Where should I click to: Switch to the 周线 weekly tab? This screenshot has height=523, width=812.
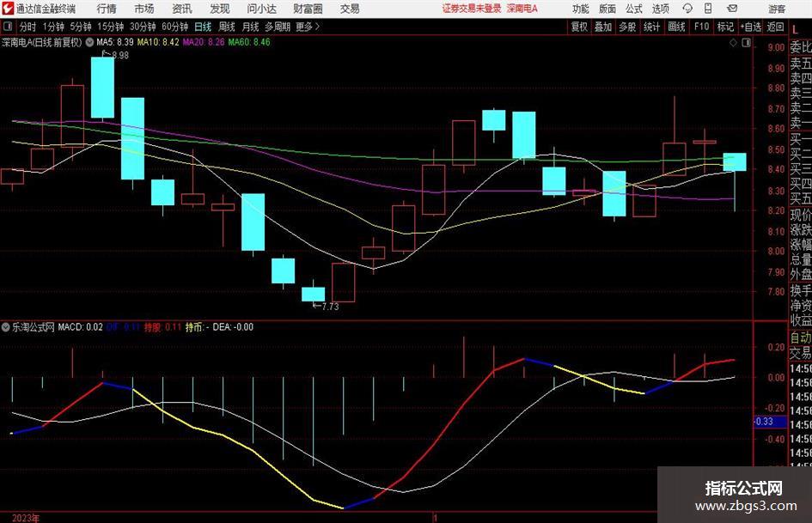pyautogui.click(x=227, y=27)
